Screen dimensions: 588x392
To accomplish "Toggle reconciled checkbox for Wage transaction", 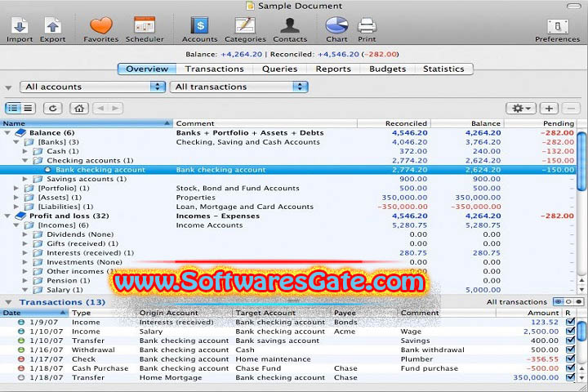I will pos(570,331).
